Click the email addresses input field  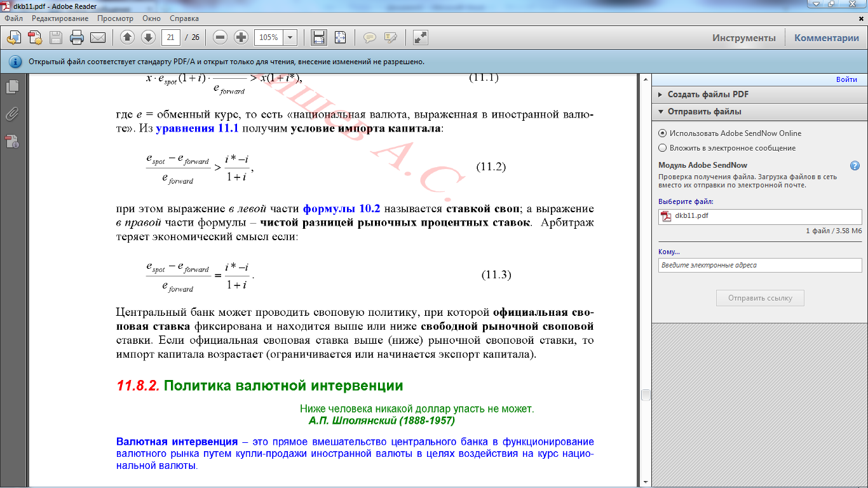point(760,265)
